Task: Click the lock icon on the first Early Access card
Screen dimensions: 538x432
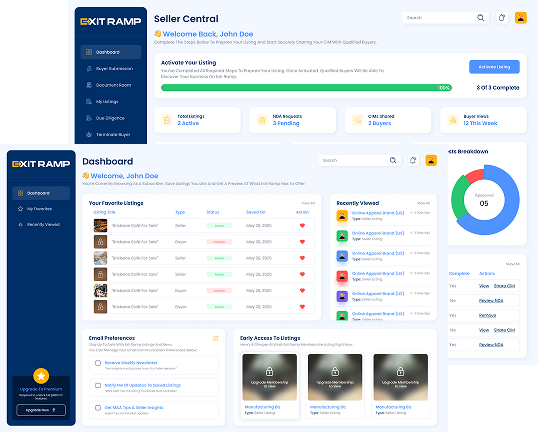Action: click(x=269, y=371)
